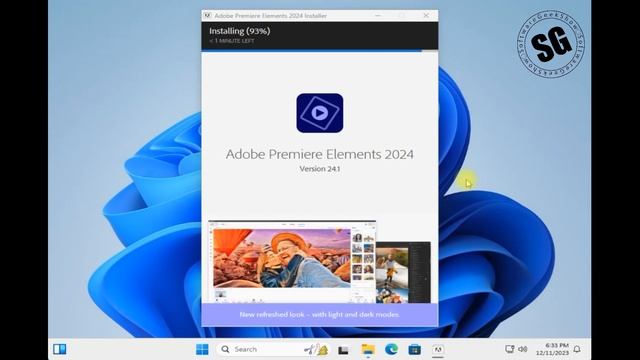Click the "< 1 MINUTE LEFT" text
The width and height of the screenshot is (640, 360).
pyautogui.click(x=232, y=41)
